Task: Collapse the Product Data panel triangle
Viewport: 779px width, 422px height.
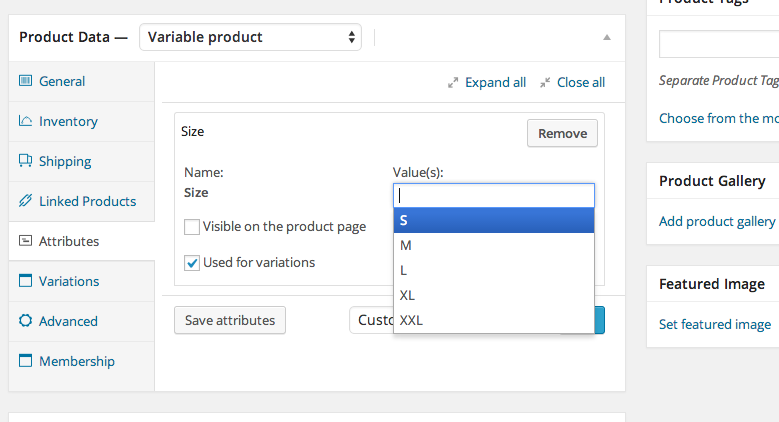Action: [607, 37]
